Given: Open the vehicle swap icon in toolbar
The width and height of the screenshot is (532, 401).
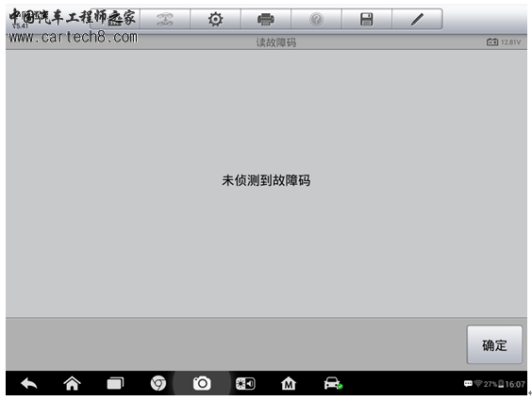Looking at the screenshot, I should [165, 19].
